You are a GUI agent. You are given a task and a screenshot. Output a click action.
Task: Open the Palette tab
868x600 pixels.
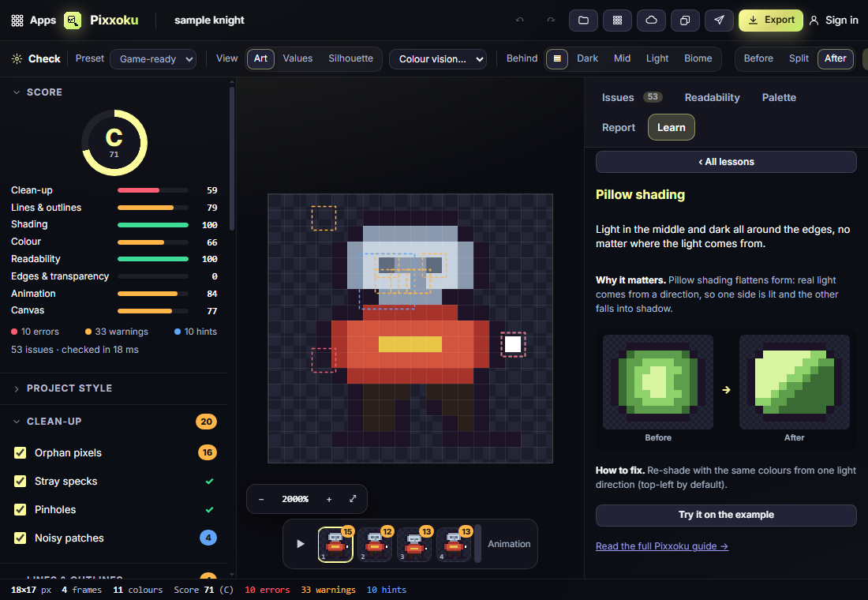pyautogui.click(x=779, y=98)
